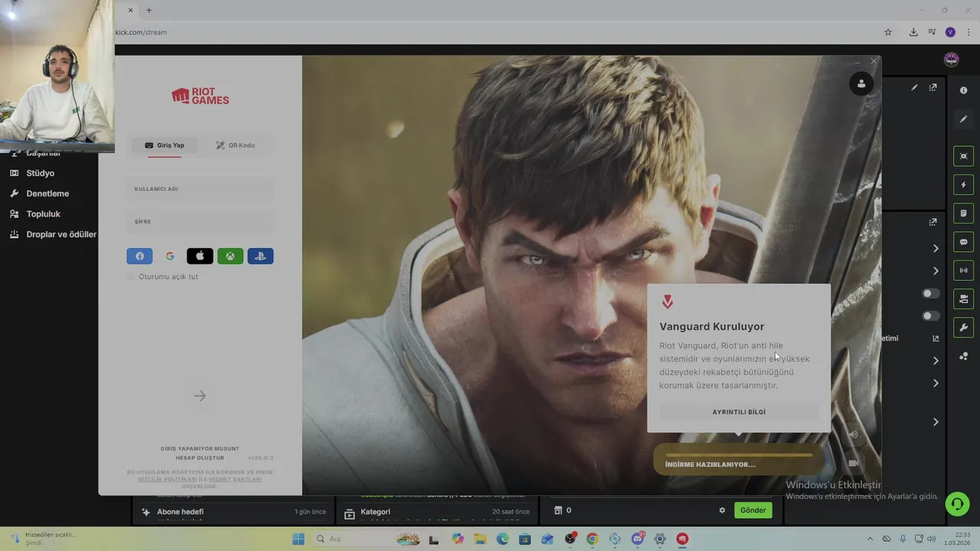This screenshot has width=980, height=551.
Task: Pop out the second Kick panel
Action: 933,222
